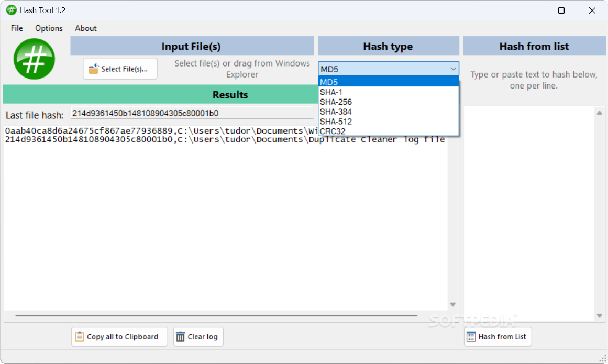This screenshot has width=608, height=364.
Task: Click the Input File(s) header
Action: click(192, 46)
